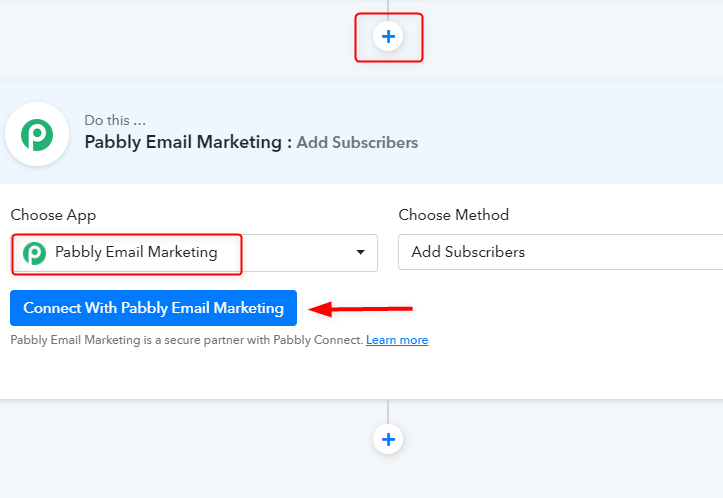
Task: Select the Pabbly Email Marketing : Add Subscribers heading
Action: tap(251, 142)
